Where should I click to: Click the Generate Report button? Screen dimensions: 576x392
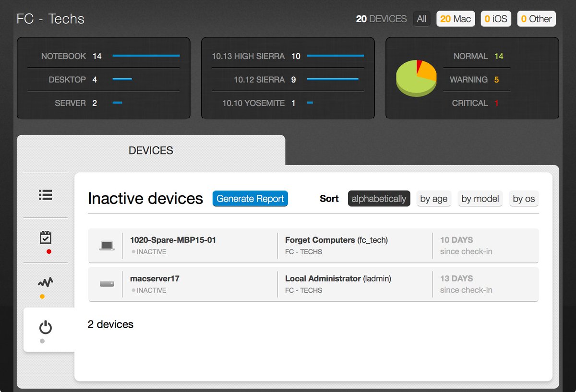click(x=250, y=199)
